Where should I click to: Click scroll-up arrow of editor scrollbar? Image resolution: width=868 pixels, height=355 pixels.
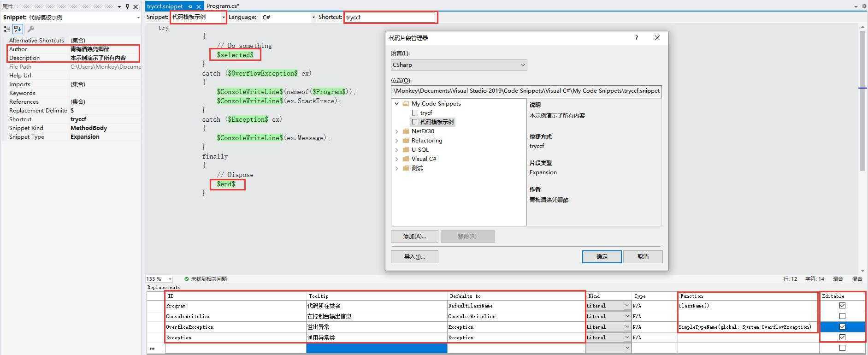862,27
